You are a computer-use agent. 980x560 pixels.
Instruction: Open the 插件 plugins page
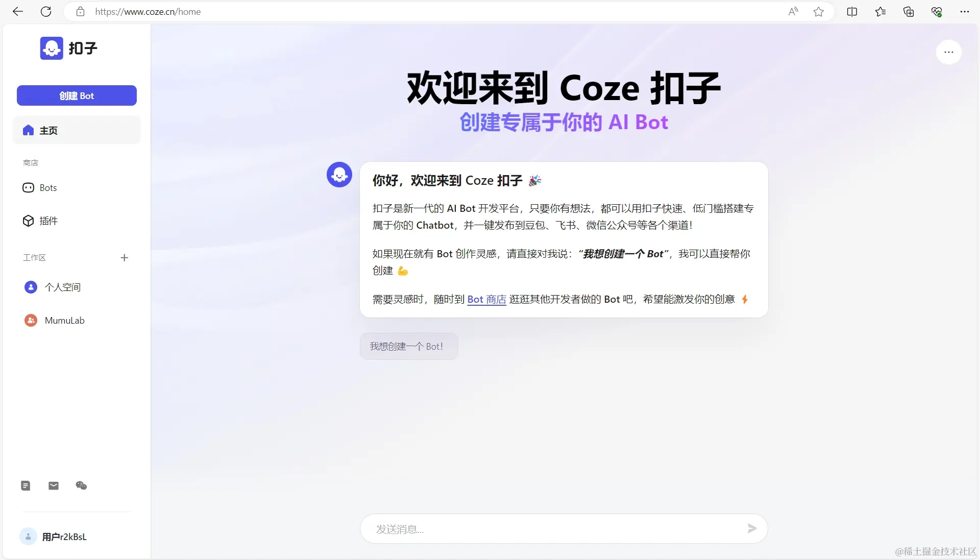(48, 221)
